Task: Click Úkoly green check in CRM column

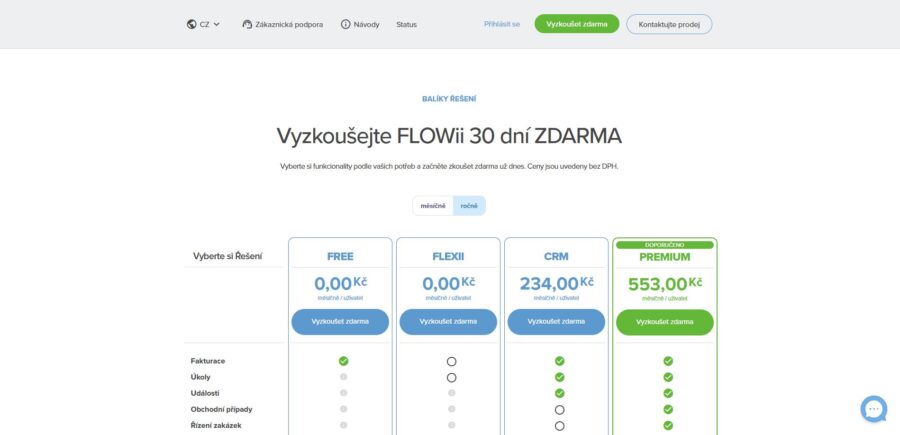Action: [x=560, y=377]
